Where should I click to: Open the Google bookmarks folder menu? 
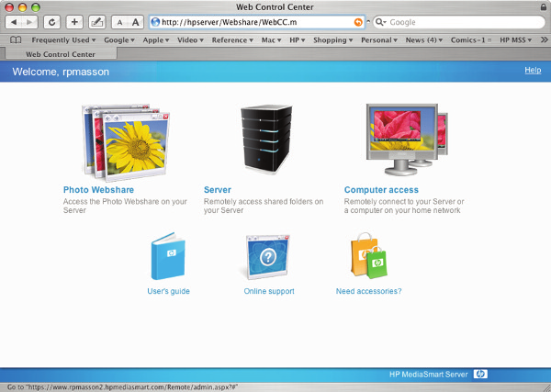119,40
